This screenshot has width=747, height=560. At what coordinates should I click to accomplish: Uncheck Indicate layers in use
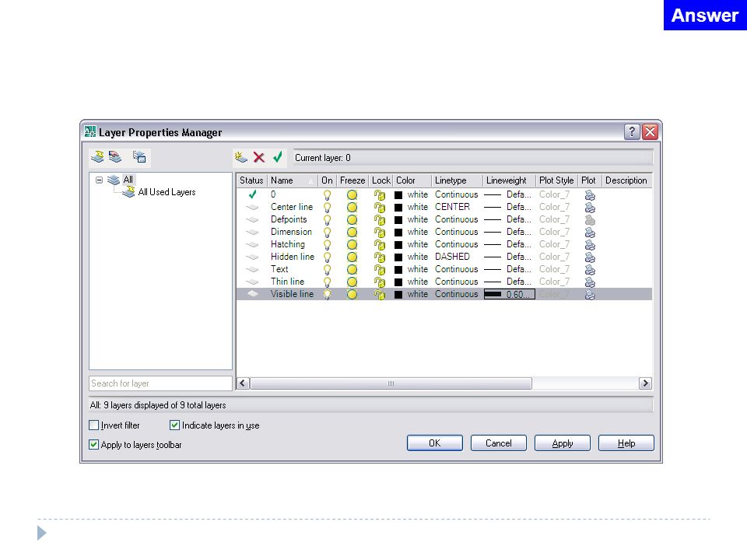click(x=174, y=425)
